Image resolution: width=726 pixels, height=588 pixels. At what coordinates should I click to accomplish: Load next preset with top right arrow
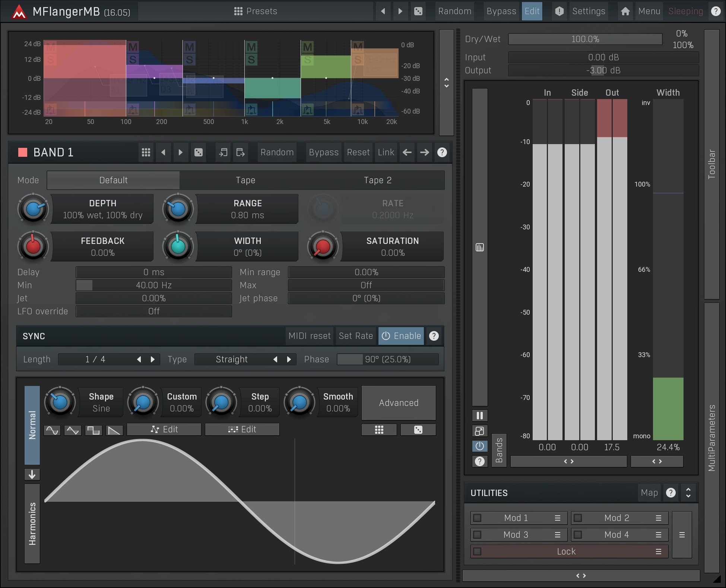pyautogui.click(x=400, y=11)
